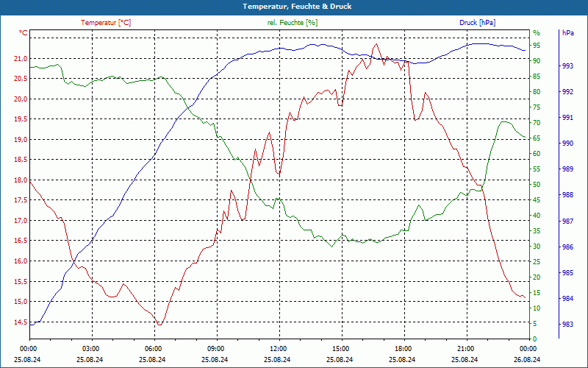
Task: Click the "988" pressure axis value
Action: pyautogui.click(x=567, y=195)
